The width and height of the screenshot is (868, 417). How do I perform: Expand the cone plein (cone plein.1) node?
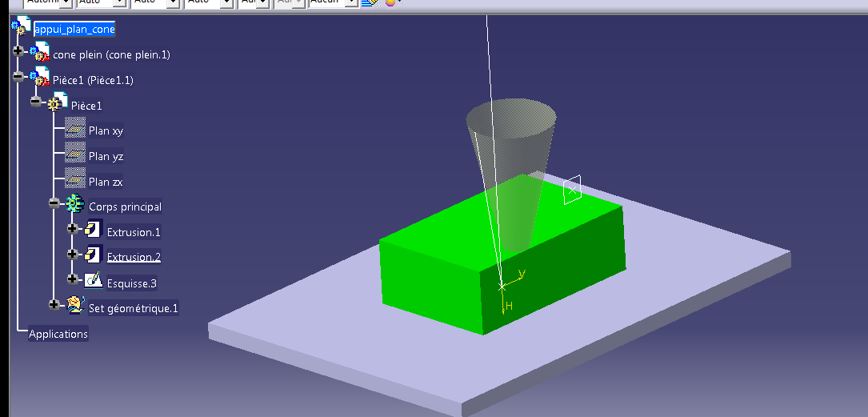coord(18,51)
